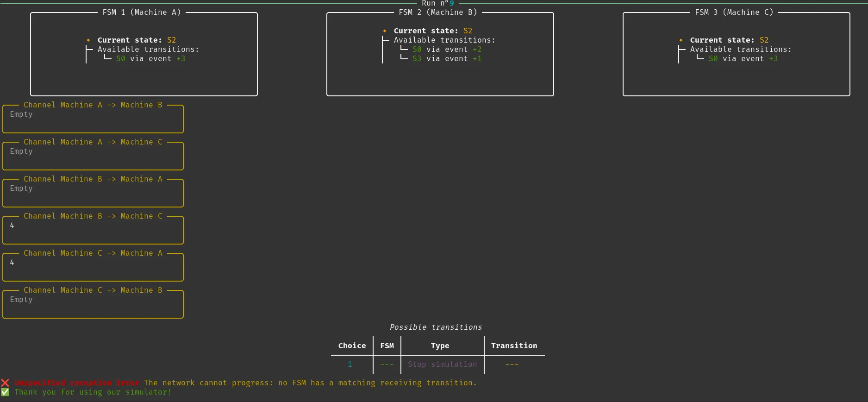
Task: Click the Run n°9 title
Action: click(x=437, y=3)
